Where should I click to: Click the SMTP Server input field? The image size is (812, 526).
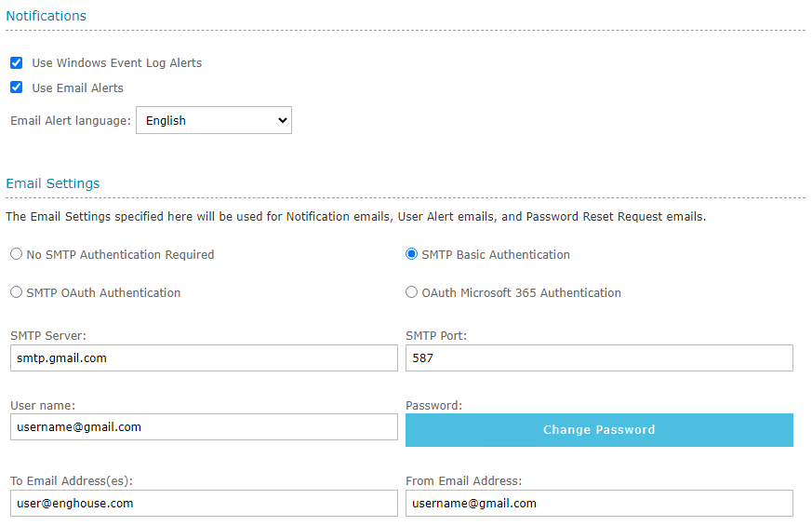point(204,358)
